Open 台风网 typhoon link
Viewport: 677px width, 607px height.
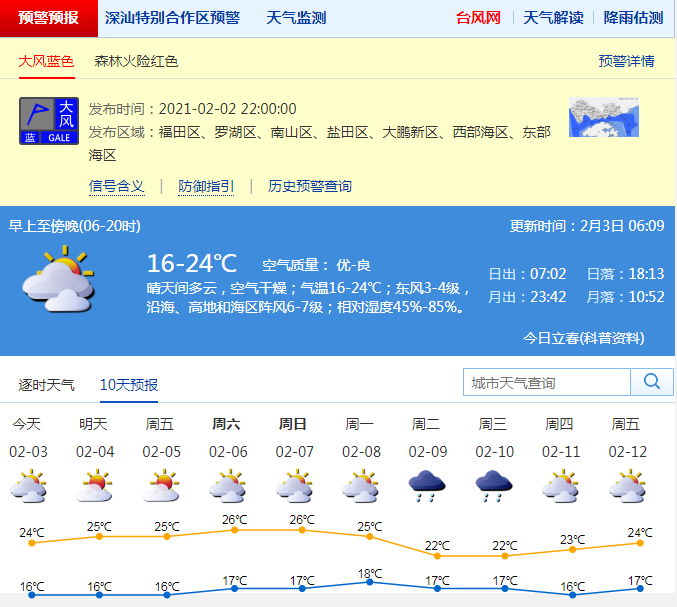(478, 18)
